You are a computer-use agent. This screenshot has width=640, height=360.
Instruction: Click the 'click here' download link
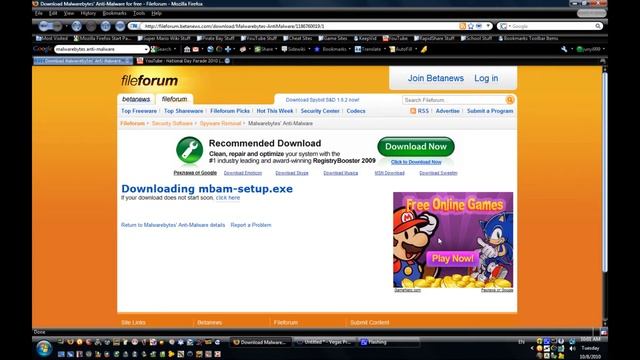228,198
